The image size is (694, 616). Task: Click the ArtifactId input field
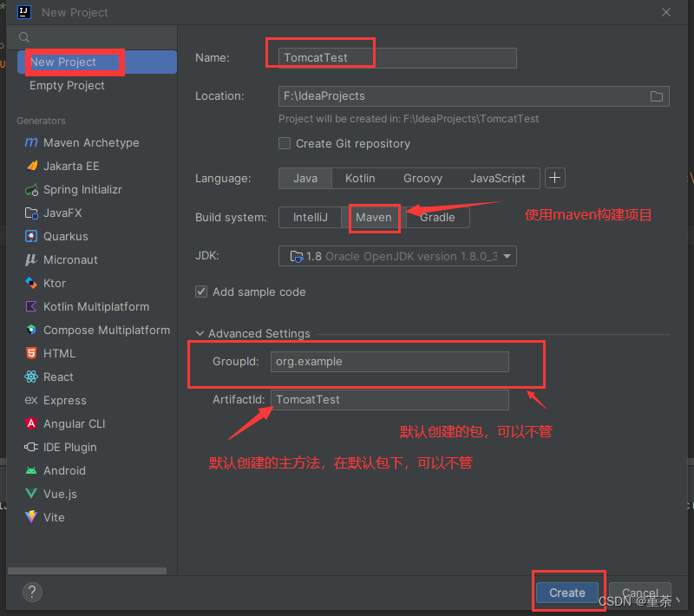[390, 400]
